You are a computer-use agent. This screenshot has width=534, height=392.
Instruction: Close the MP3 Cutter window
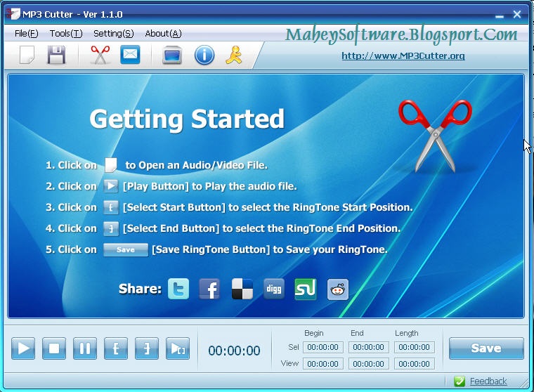click(x=517, y=14)
